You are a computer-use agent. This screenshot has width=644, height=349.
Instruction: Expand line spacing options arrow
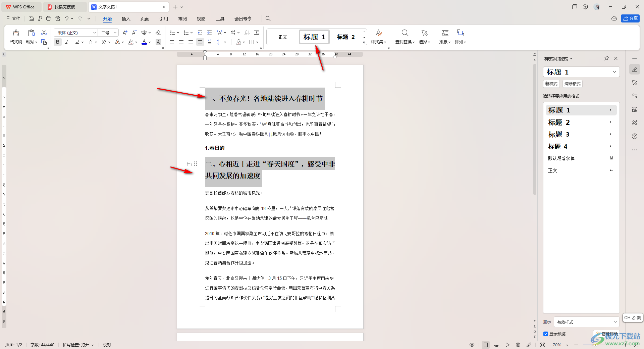[x=225, y=42]
